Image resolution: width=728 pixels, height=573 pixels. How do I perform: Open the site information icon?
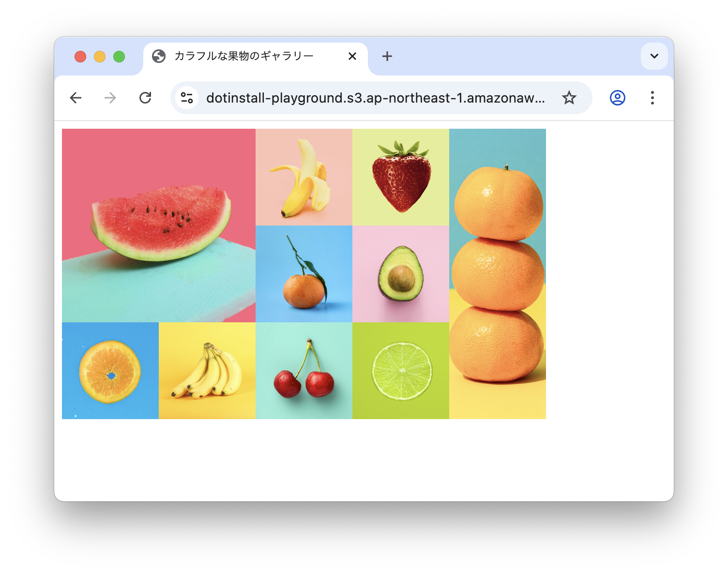click(187, 98)
